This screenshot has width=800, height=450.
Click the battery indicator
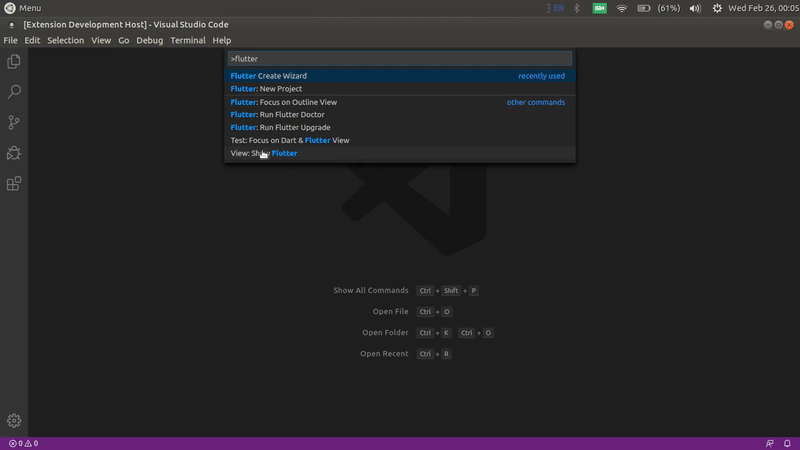[658, 8]
